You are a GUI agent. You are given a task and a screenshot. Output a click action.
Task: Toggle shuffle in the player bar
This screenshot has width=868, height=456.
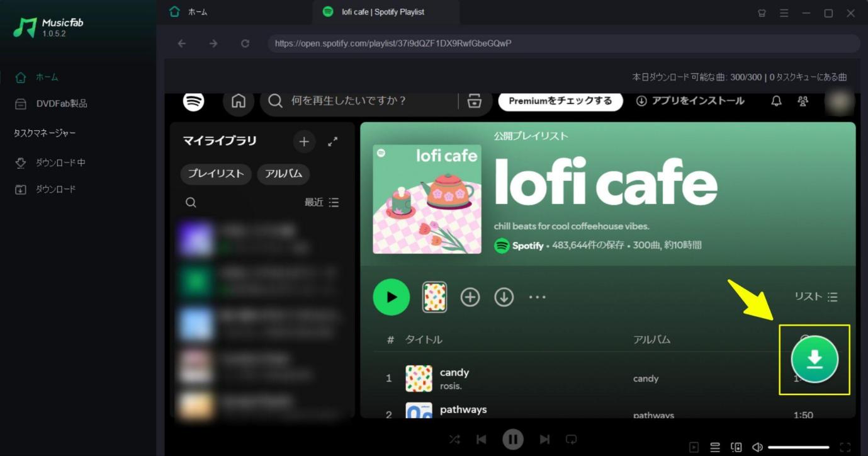(454, 440)
